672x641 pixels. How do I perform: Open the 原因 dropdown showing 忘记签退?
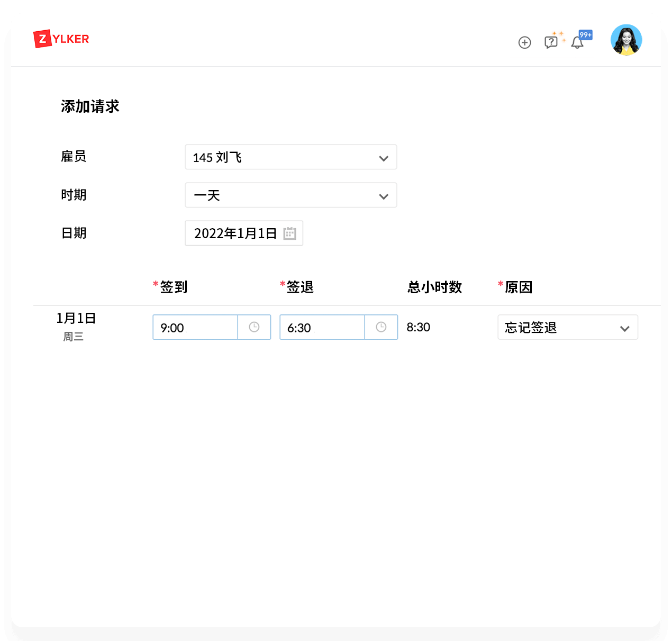tap(567, 328)
